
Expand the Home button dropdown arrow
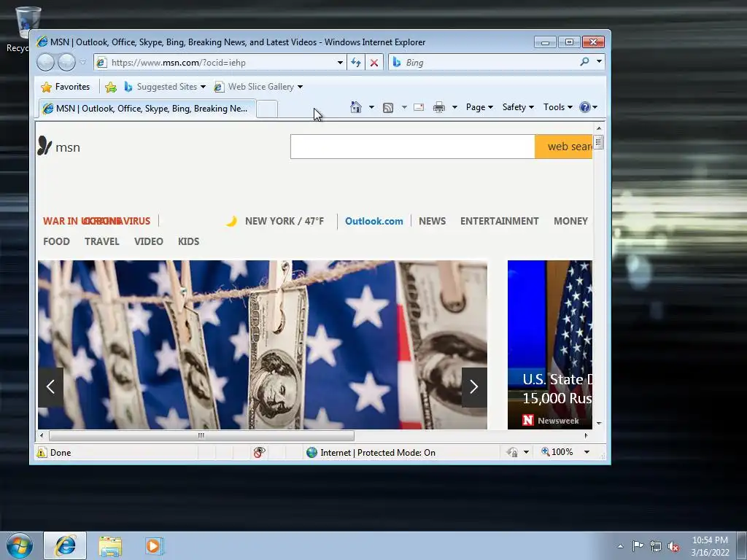(371, 107)
